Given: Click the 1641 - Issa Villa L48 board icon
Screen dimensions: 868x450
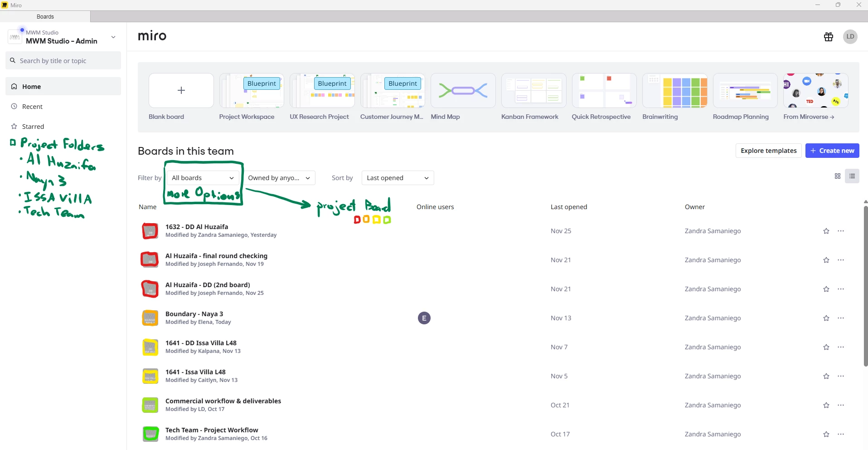Looking at the screenshot, I should 150,376.
